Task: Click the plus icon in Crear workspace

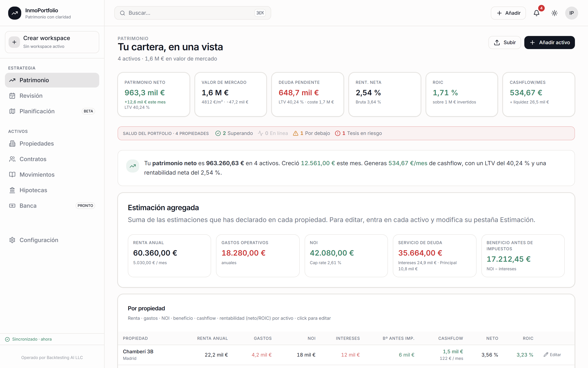Action: (14, 42)
